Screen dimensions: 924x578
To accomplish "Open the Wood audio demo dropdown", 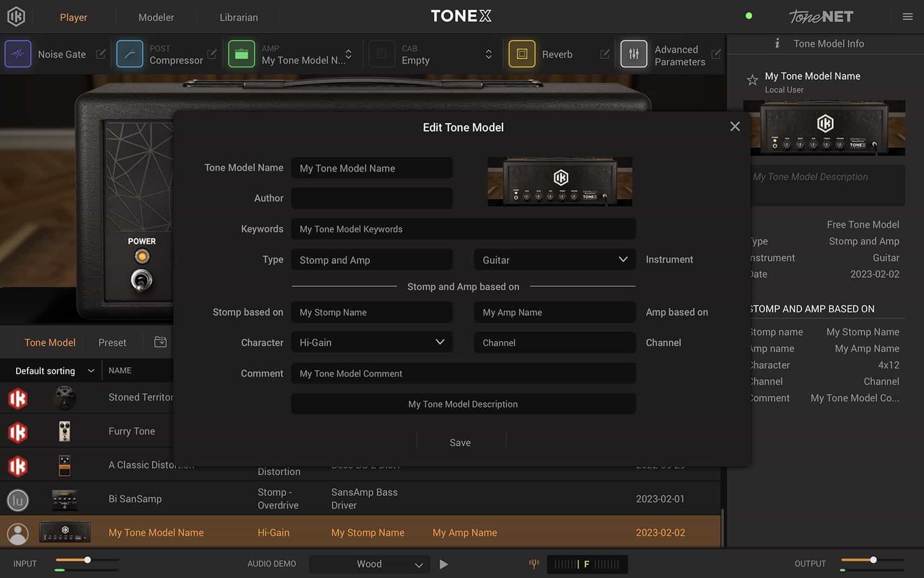I will (370, 564).
